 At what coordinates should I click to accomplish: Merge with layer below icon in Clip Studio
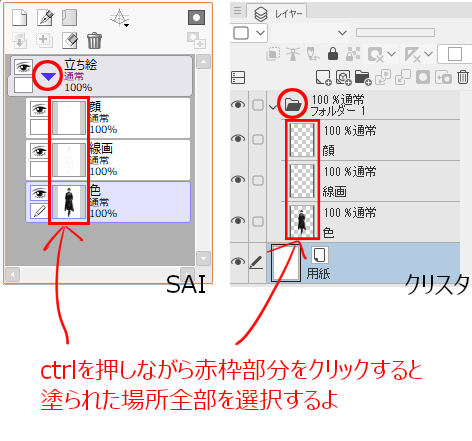coord(403,77)
